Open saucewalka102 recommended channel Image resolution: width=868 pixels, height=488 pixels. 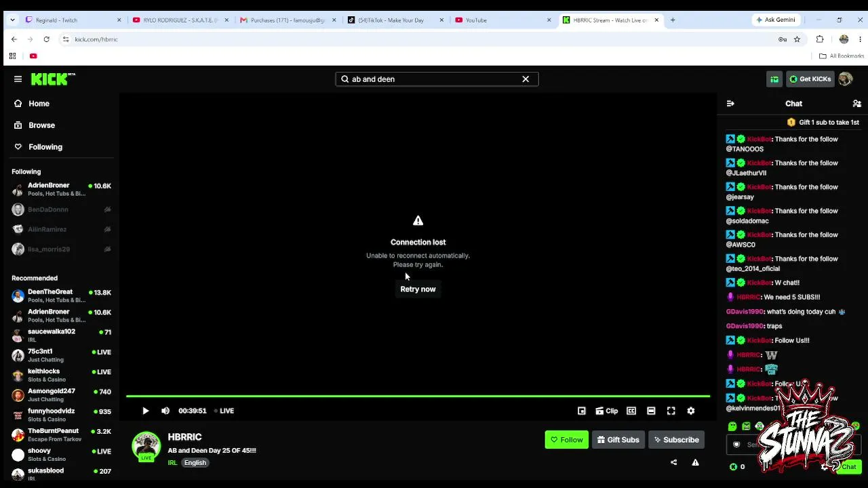(62, 335)
